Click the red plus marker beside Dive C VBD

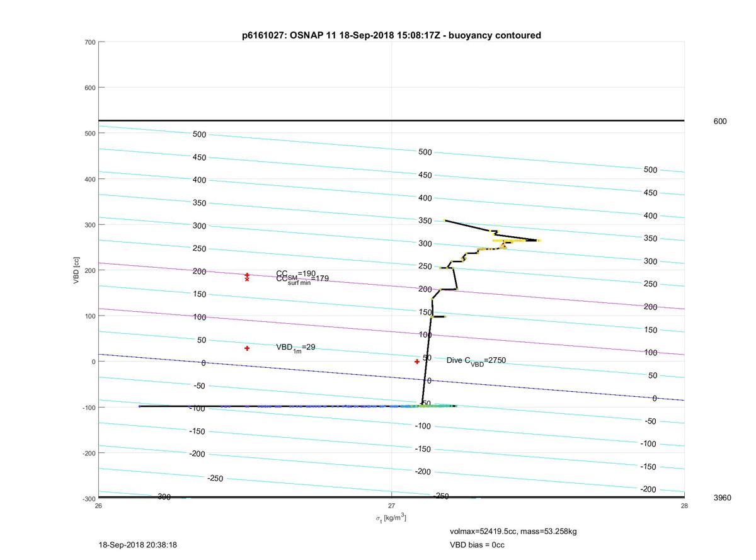[x=417, y=362]
